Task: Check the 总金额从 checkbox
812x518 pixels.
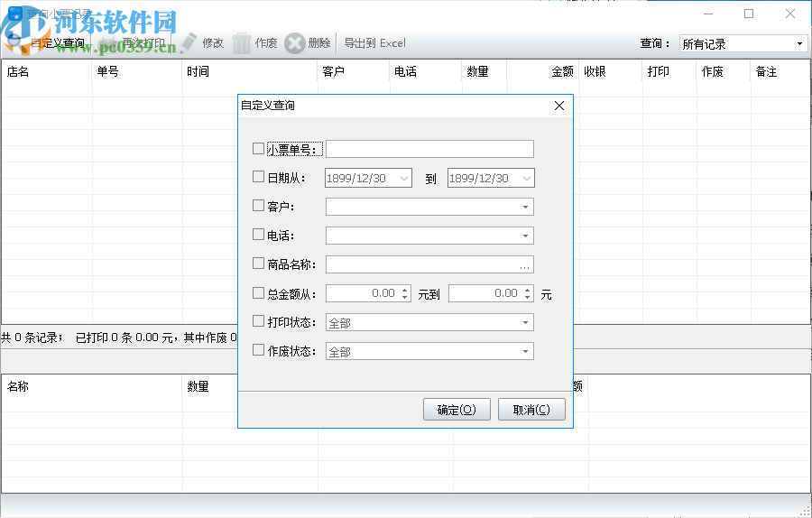Action: pos(258,293)
